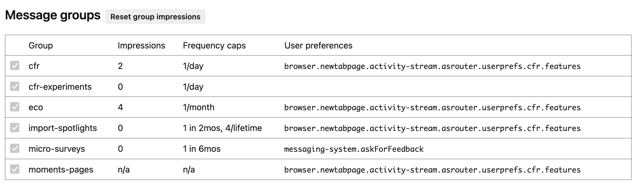Click the Message groups heading
Image resolution: width=644 pixels, height=191 pixels.
click(53, 15)
